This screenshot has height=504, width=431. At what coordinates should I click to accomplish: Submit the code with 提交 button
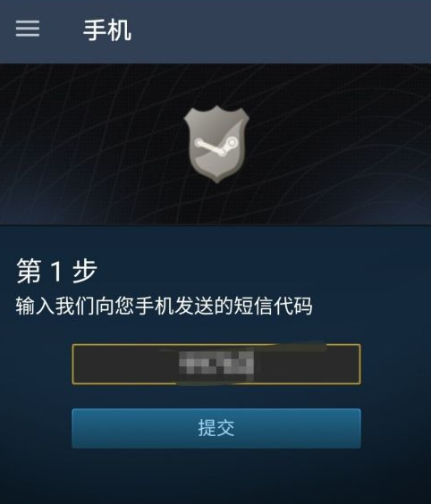pos(216,428)
